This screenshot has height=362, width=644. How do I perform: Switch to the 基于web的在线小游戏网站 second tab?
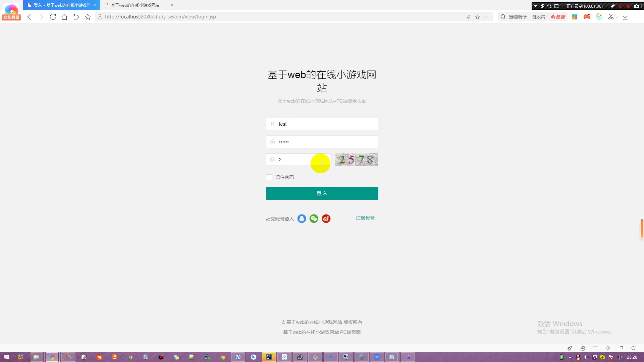(x=135, y=5)
